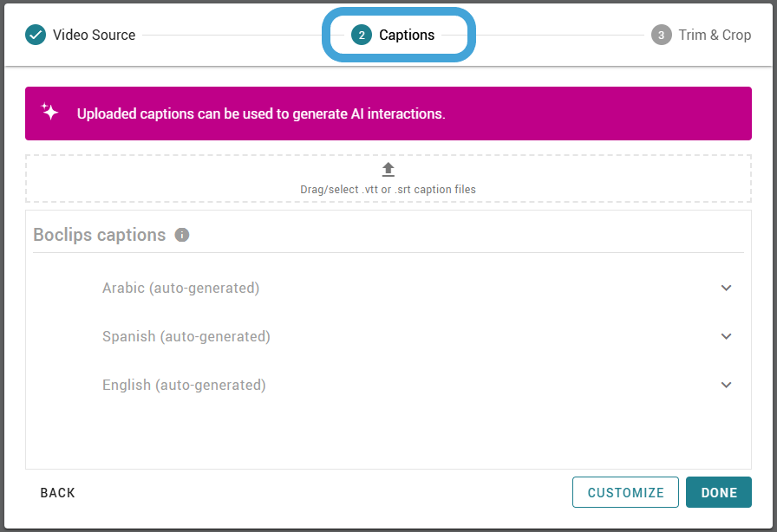777x532 pixels.
Task: Click the step 2 Captions number badge
Action: pos(362,35)
